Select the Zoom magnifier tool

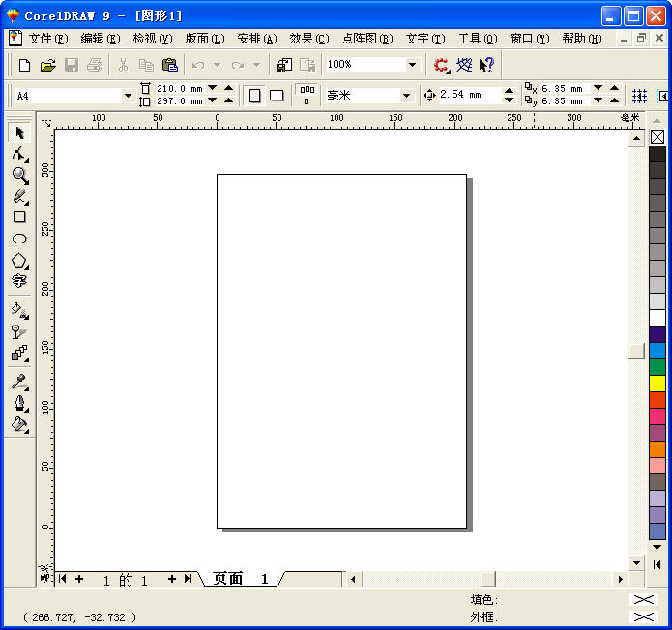19,175
